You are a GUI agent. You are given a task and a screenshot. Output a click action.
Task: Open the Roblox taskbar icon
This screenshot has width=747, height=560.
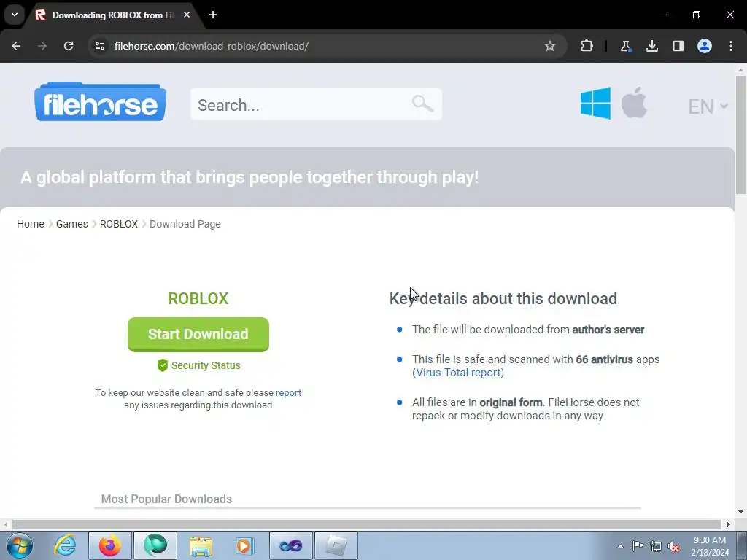336,545
